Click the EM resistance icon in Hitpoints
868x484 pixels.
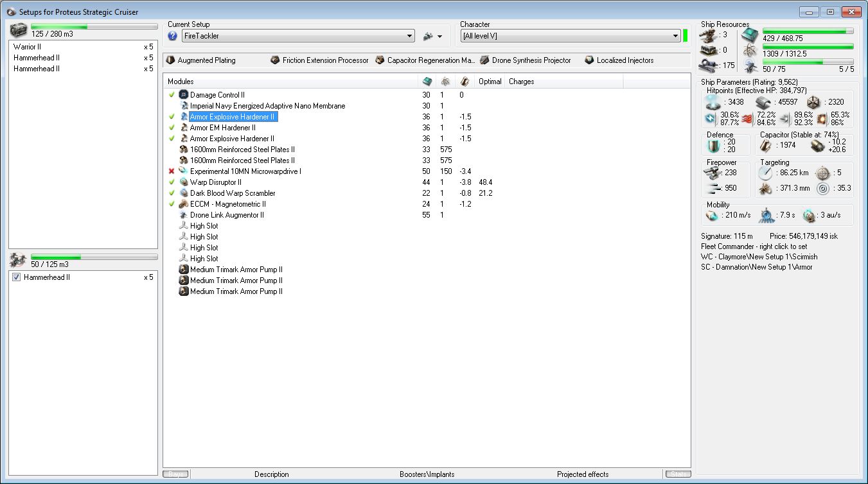pos(710,118)
